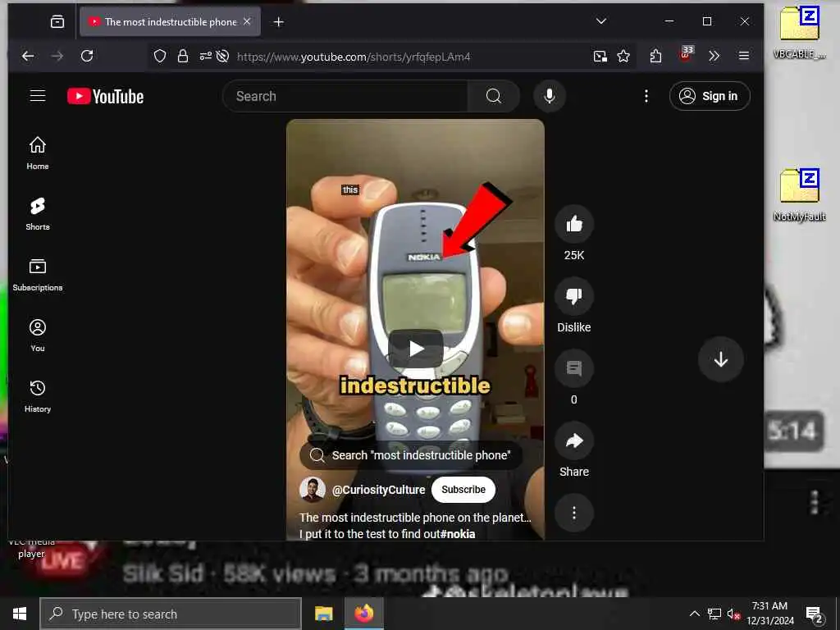Subscribe to @CuriosityCulture
Viewport: 840px width, 630px height.
point(463,490)
